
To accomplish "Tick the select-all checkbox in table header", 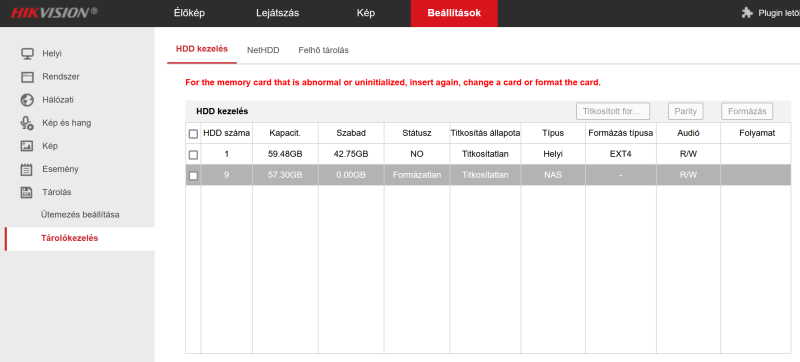I will pos(193,134).
